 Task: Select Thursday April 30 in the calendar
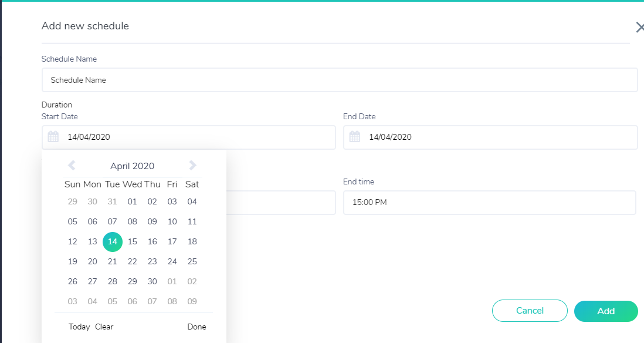coord(152,281)
